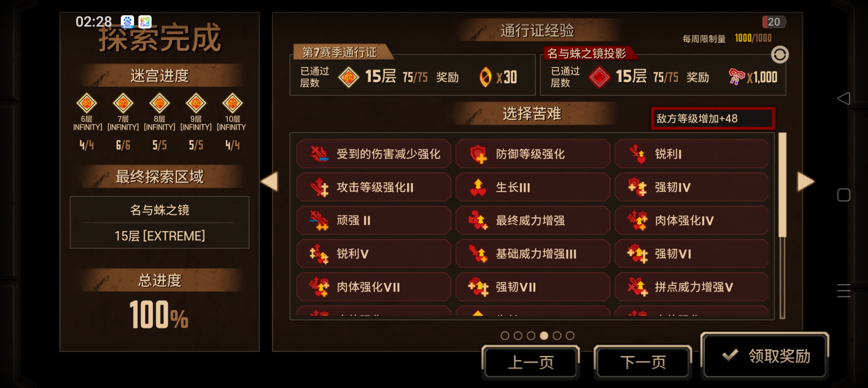The image size is (868, 388).
Task: Tap the refresh circular arrows icon
Action: pyautogui.click(x=780, y=54)
